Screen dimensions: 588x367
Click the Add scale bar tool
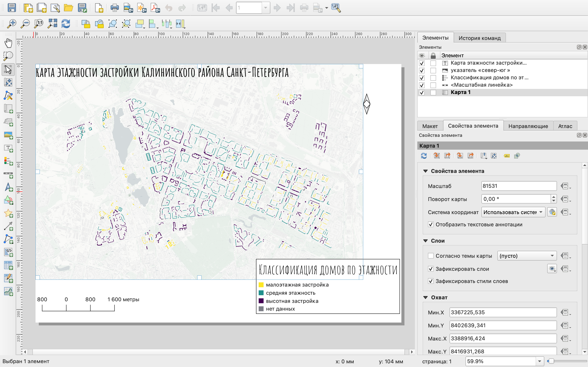[x=8, y=174]
